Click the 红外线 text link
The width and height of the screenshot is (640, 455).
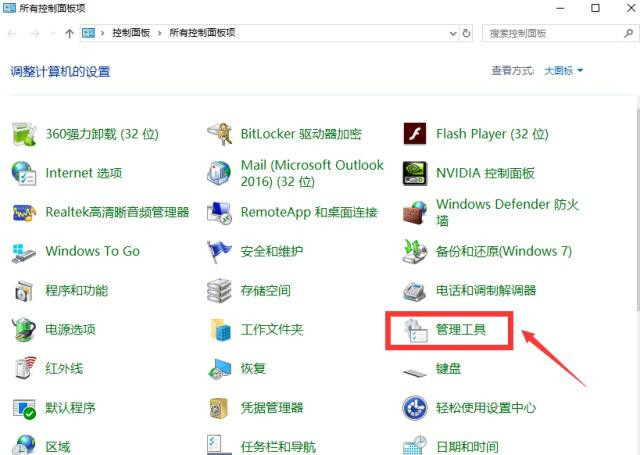click(x=64, y=369)
